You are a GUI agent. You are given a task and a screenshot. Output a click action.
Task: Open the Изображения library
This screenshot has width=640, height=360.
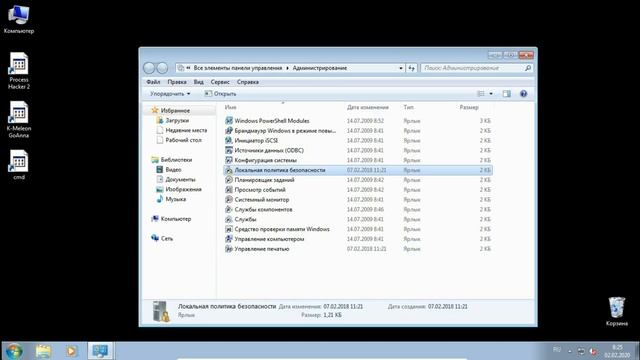click(183, 189)
